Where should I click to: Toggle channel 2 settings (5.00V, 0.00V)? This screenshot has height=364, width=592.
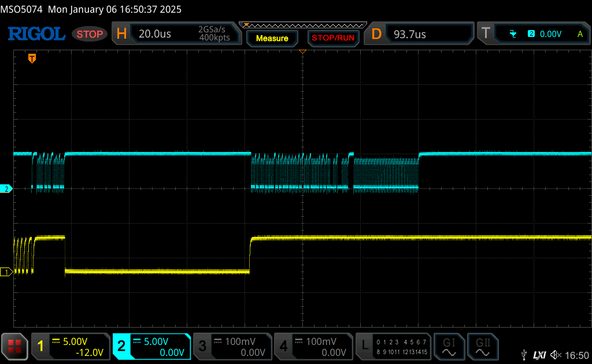point(152,346)
